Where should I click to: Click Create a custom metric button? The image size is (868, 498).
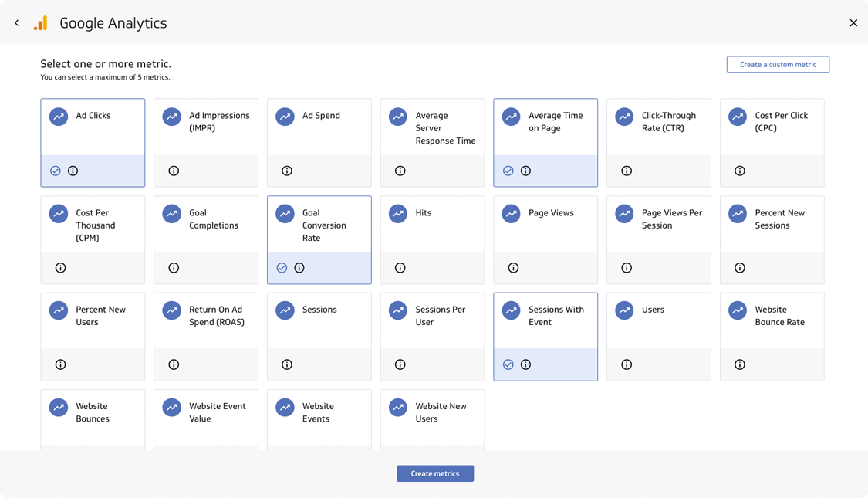coord(778,65)
